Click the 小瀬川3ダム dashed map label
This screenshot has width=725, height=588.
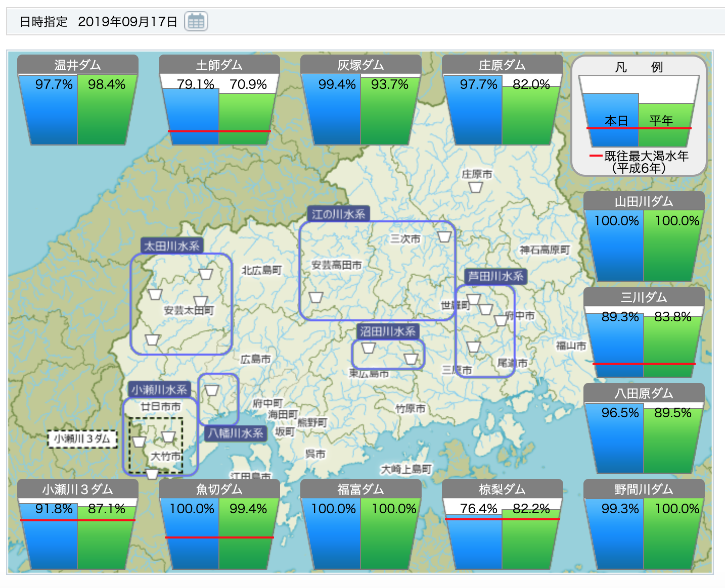[82, 438]
